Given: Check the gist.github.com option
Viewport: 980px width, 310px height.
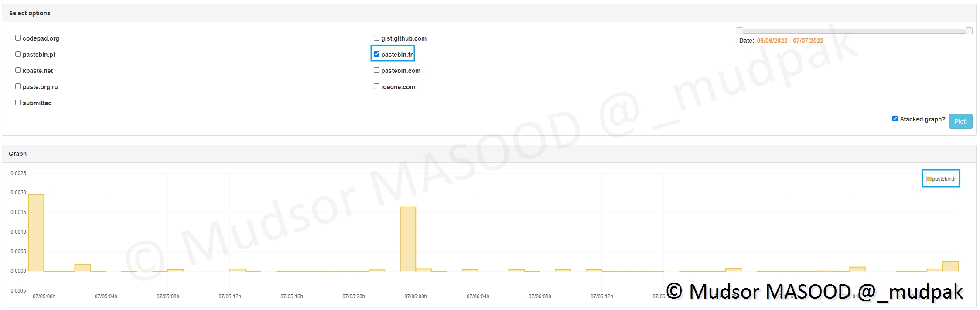Looking at the screenshot, I should 376,38.
